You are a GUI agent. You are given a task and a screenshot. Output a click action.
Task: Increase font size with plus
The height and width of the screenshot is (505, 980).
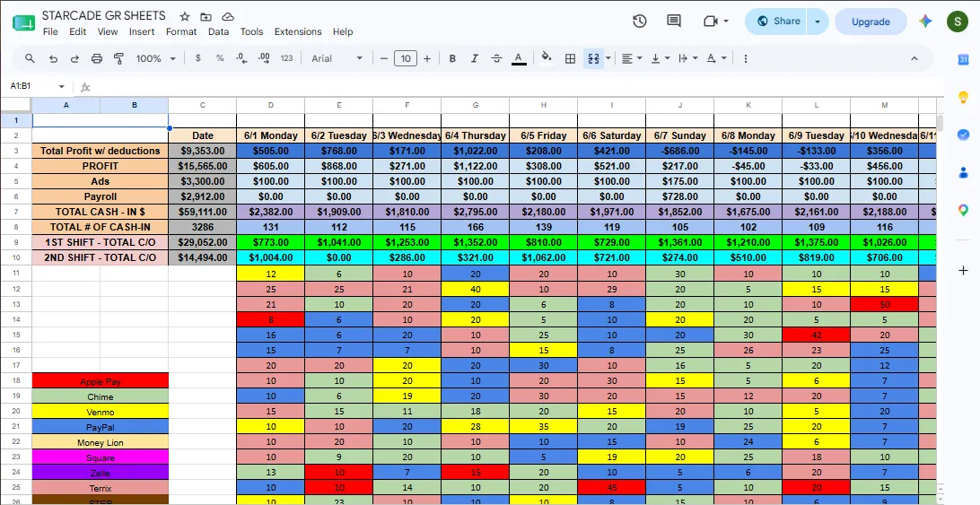427,58
